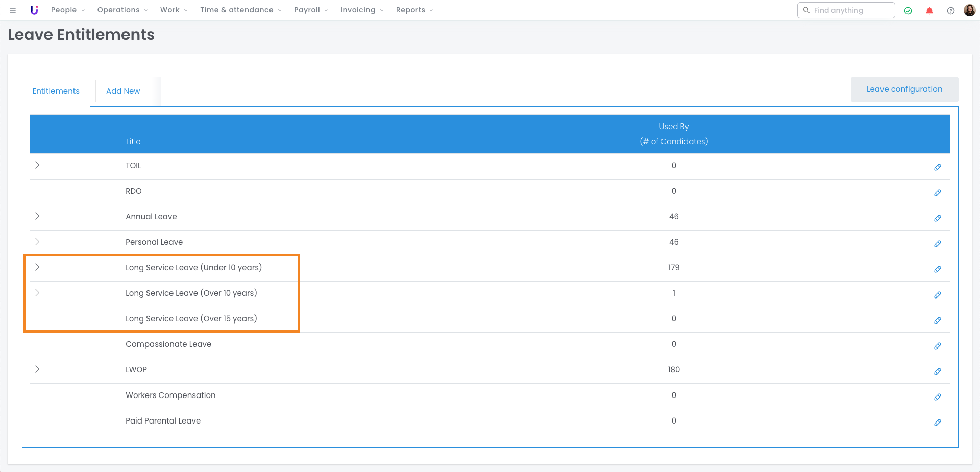Switch to the Add New tab
980x472 pixels.
pos(123,91)
